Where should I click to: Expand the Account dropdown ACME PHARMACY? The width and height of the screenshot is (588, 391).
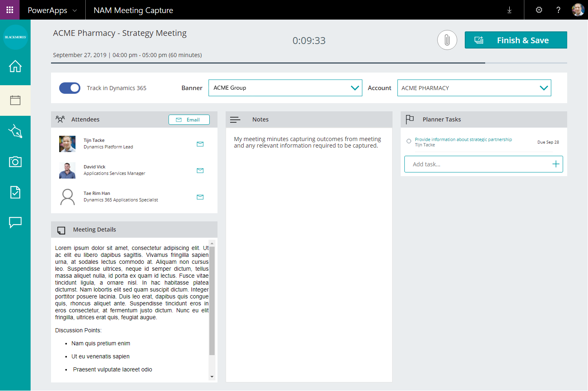point(544,88)
